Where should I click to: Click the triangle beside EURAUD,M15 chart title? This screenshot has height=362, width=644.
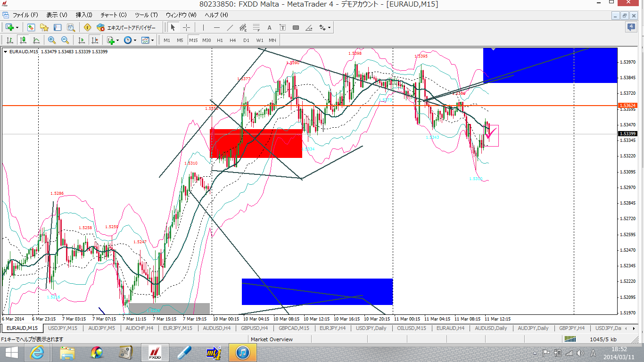pyautogui.click(x=5, y=52)
